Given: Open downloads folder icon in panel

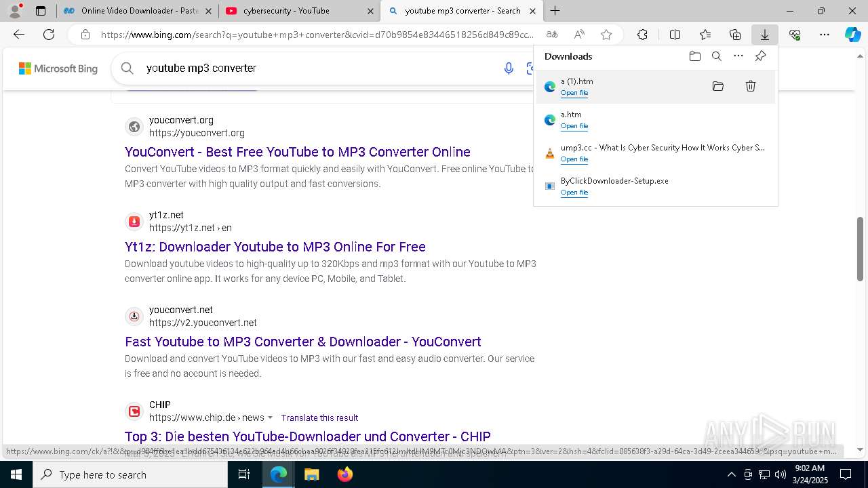Looking at the screenshot, I should click(695, 56).
